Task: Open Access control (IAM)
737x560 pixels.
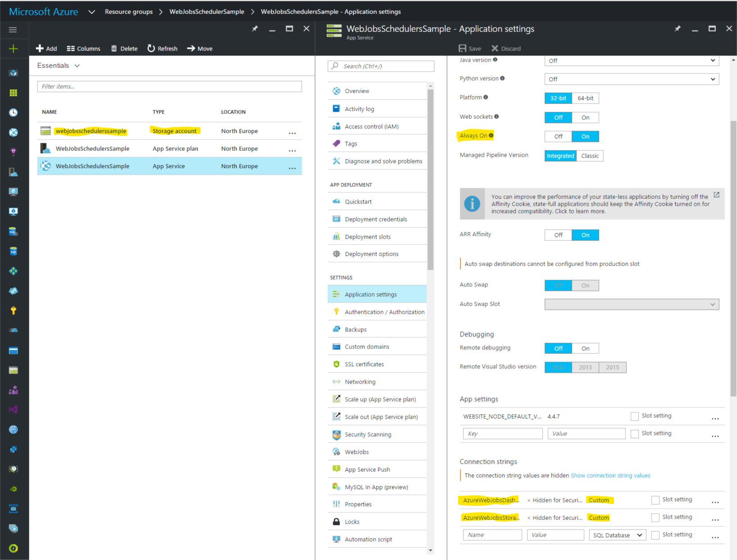Action: point(377,126)
